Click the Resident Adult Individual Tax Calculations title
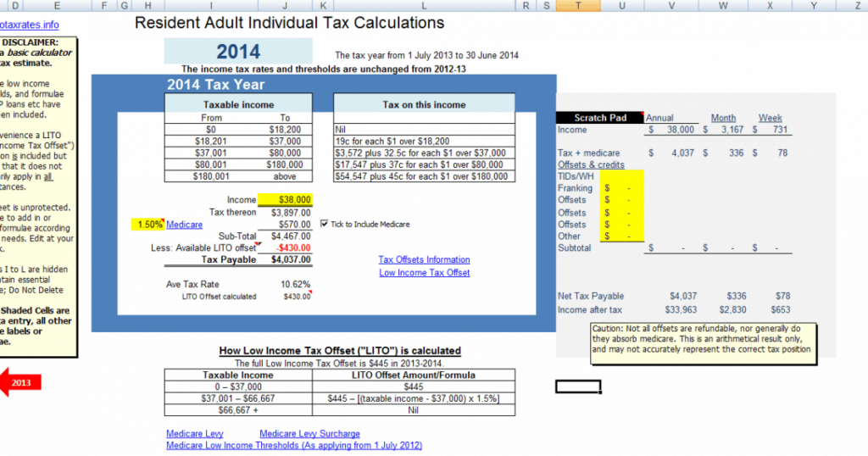 pos(290,23)
